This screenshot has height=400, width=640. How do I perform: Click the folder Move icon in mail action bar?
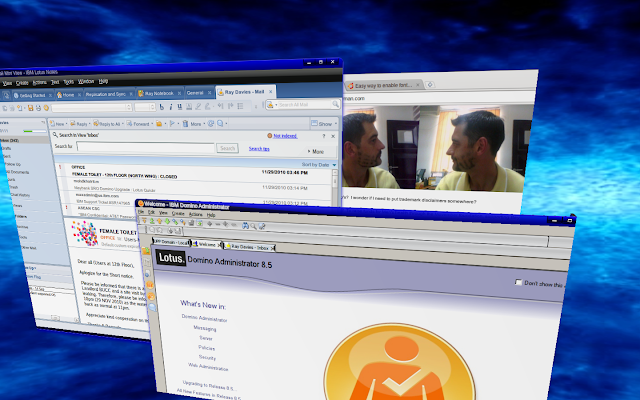[x=159, y=124]
